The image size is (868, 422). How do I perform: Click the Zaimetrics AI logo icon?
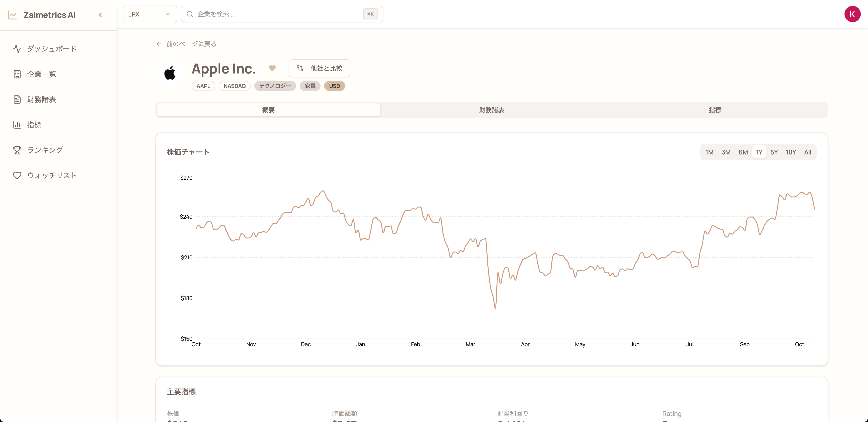[12, 15]
